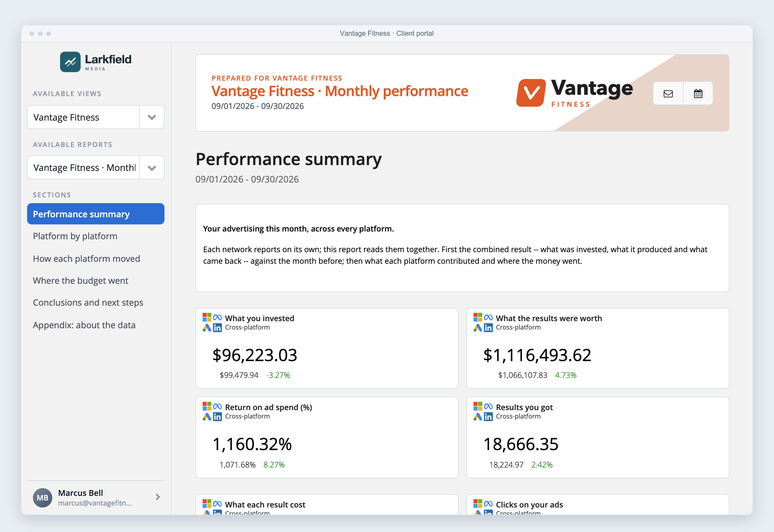Click the 18,666.35 results count
The image size is (774, 532).
point(521,444)
